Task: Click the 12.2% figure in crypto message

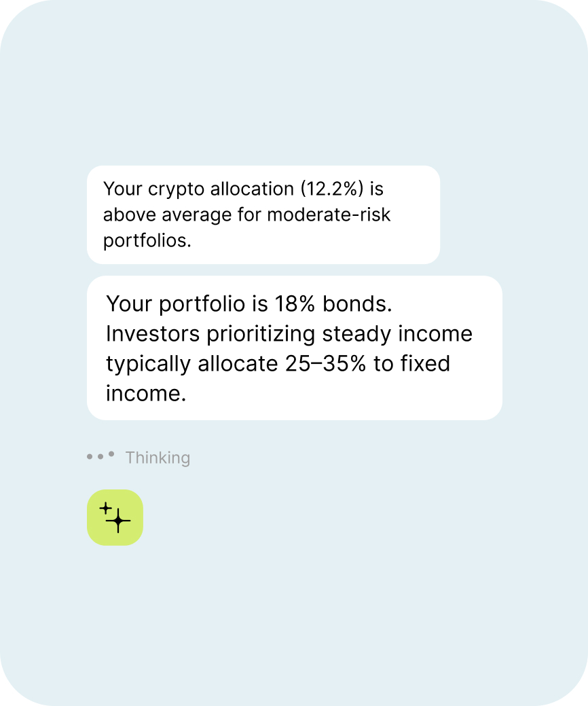Action: point(332,189)
